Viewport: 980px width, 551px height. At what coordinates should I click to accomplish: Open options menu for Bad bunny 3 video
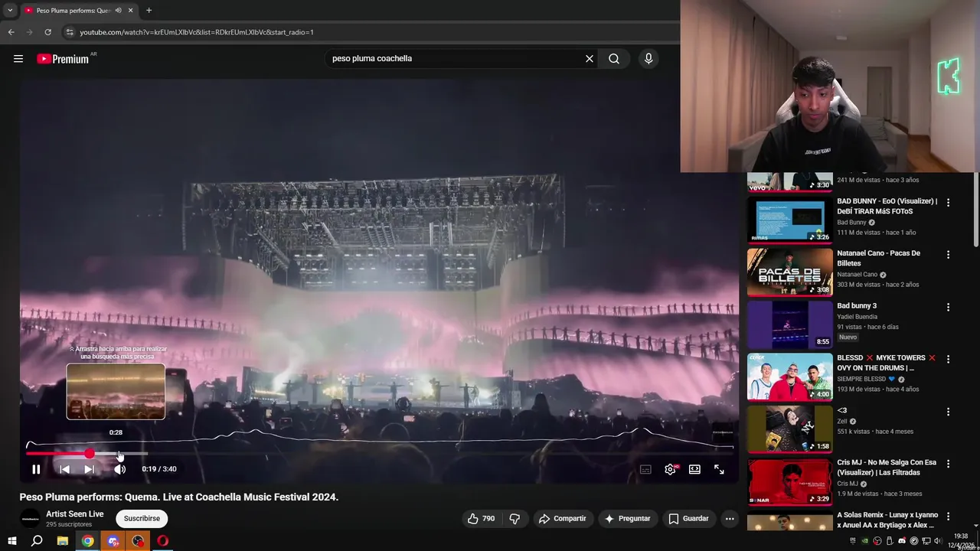(948, 307)
